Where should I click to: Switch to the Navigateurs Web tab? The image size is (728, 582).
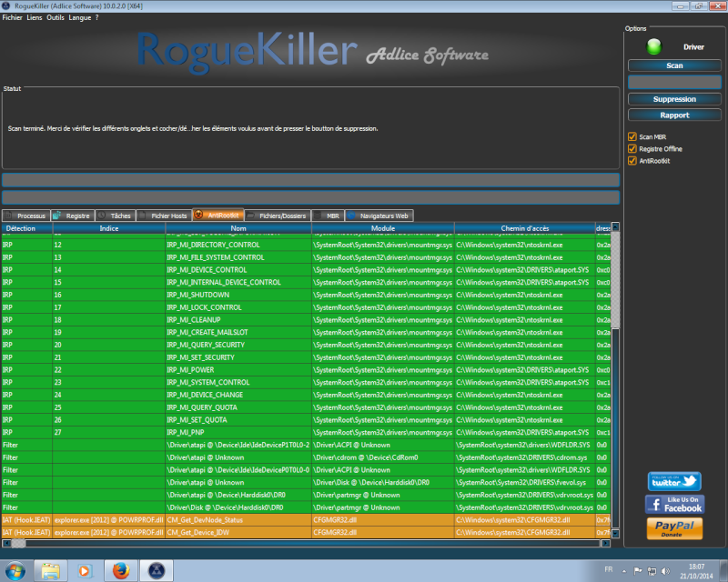pyautogui.click(x=379, y=216)
